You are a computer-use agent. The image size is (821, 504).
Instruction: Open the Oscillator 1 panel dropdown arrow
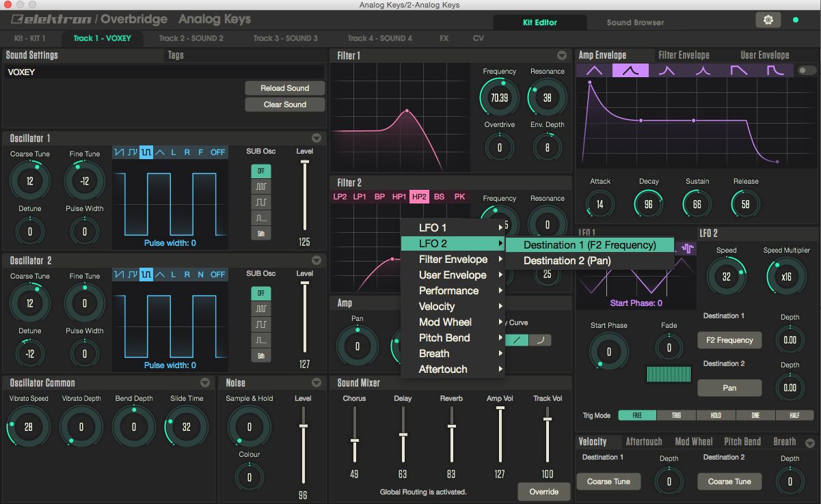317,138
